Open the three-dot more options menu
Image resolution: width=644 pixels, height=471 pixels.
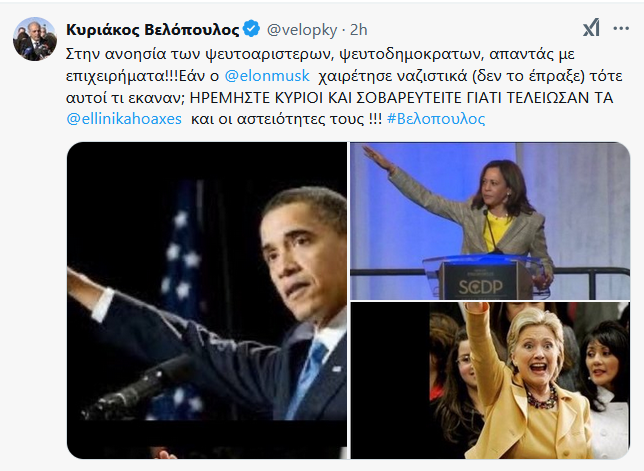click(621, 28)
